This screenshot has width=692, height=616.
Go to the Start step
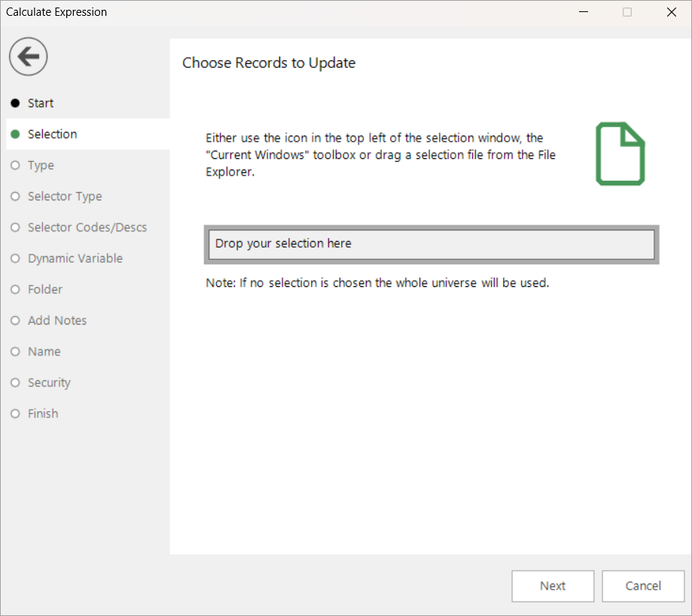pyautogui.click(x=40, y=103)
